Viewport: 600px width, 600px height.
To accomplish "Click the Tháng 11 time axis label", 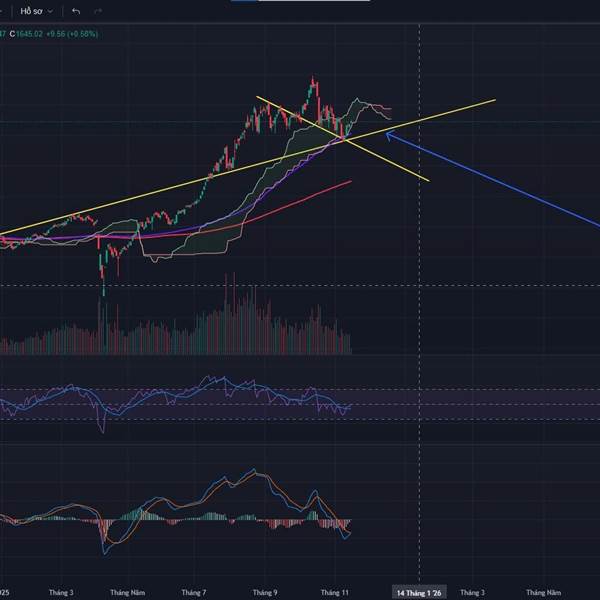I will click(335, 593).
